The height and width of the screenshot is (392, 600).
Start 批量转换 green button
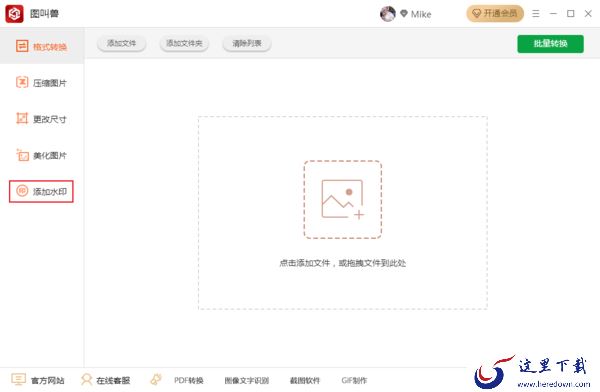click(550, 44)
